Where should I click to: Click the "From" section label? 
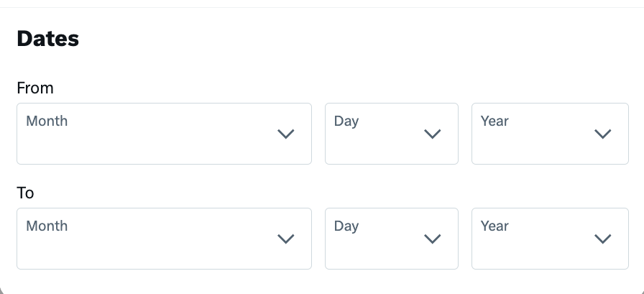(35, 88)
